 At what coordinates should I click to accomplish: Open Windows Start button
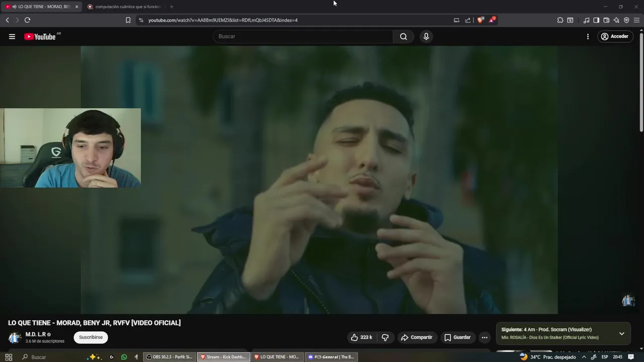(9, 357)
